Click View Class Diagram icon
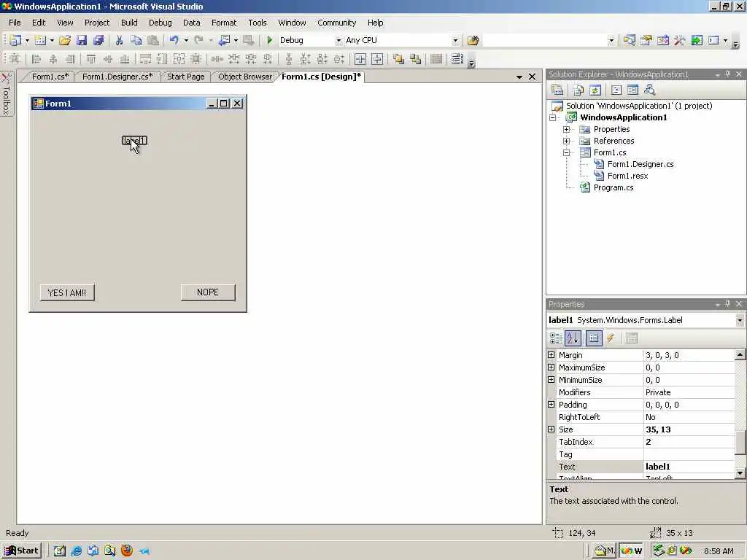747x560 pixels. (x=649, y=90)
